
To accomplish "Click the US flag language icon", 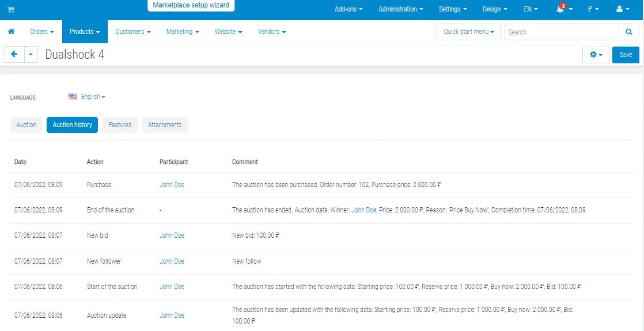I will 73,97.
